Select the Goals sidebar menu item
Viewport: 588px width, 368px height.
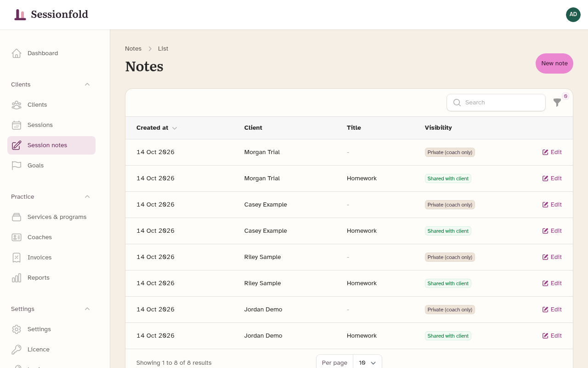[x=51, y=166]
